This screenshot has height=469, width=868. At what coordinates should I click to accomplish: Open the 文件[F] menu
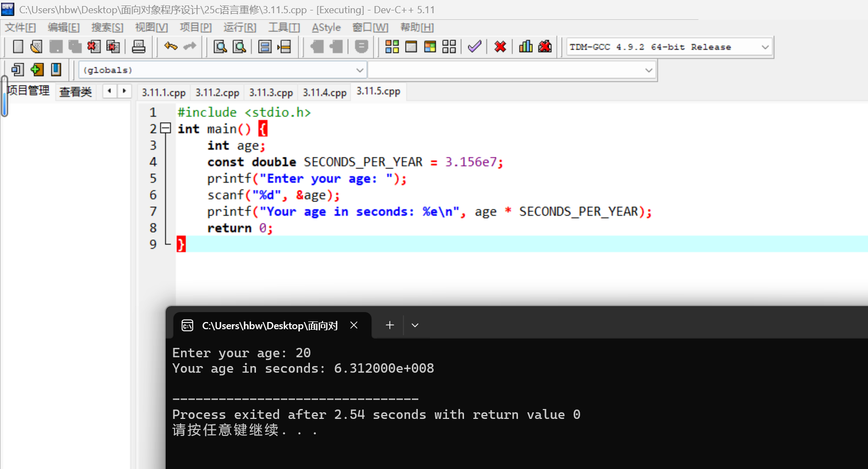point(20,28)
